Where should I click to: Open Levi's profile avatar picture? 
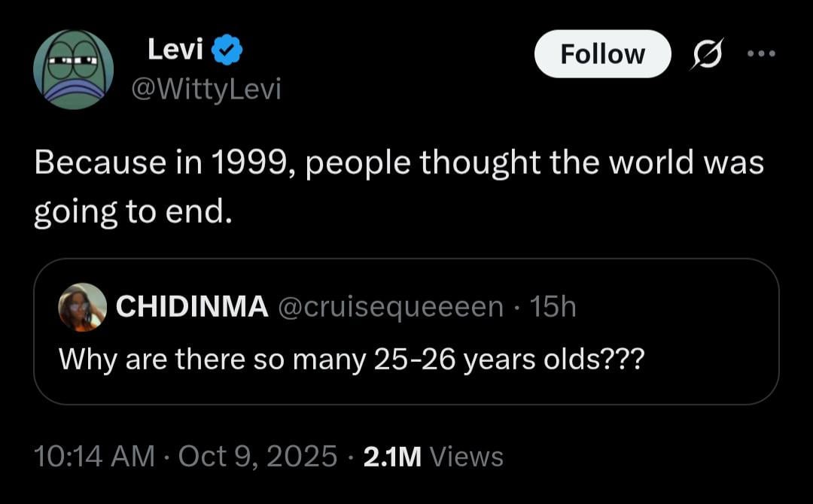point(73,70)
